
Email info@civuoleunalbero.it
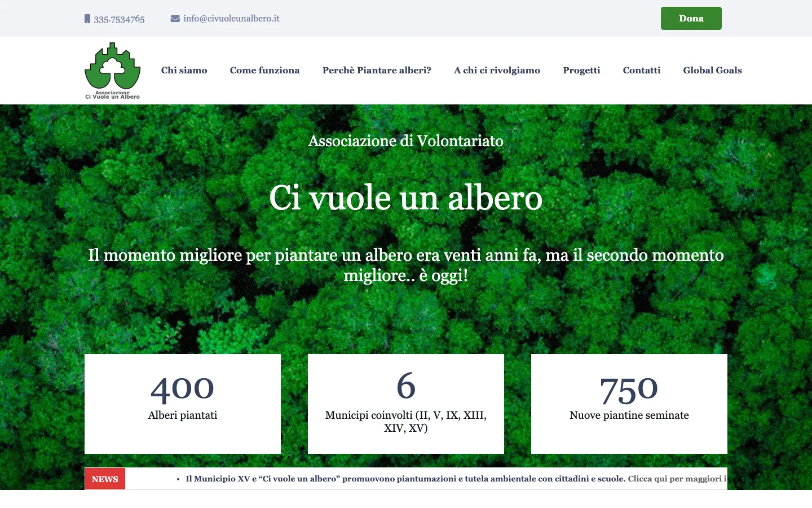point(231,19)
